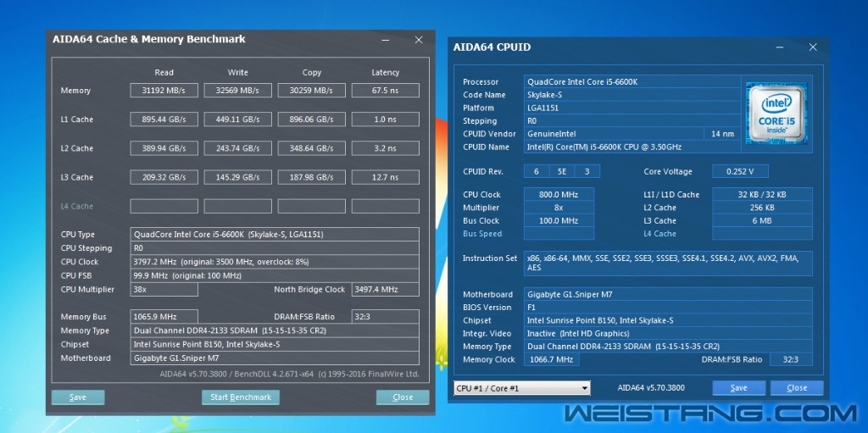This screenshot has height=433, width=868.
Task: Click CPU Stepping R0 in benchmark window
Action: click(275, 248)
